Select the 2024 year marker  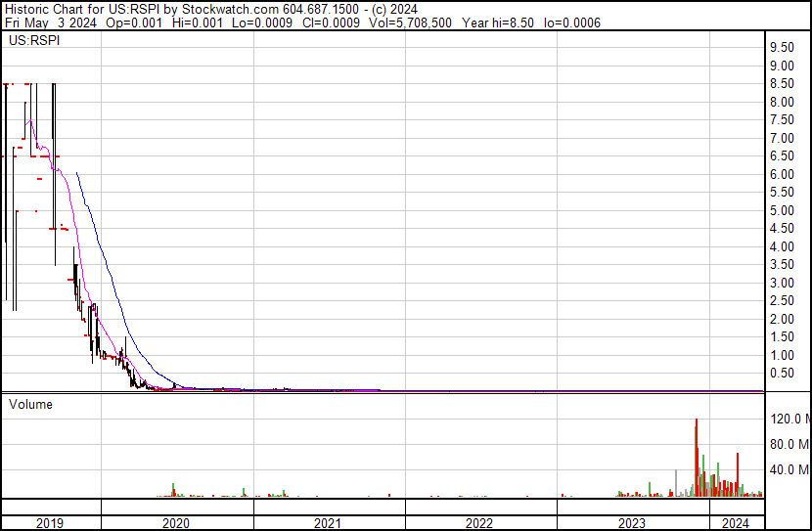[x=735, y=523]
